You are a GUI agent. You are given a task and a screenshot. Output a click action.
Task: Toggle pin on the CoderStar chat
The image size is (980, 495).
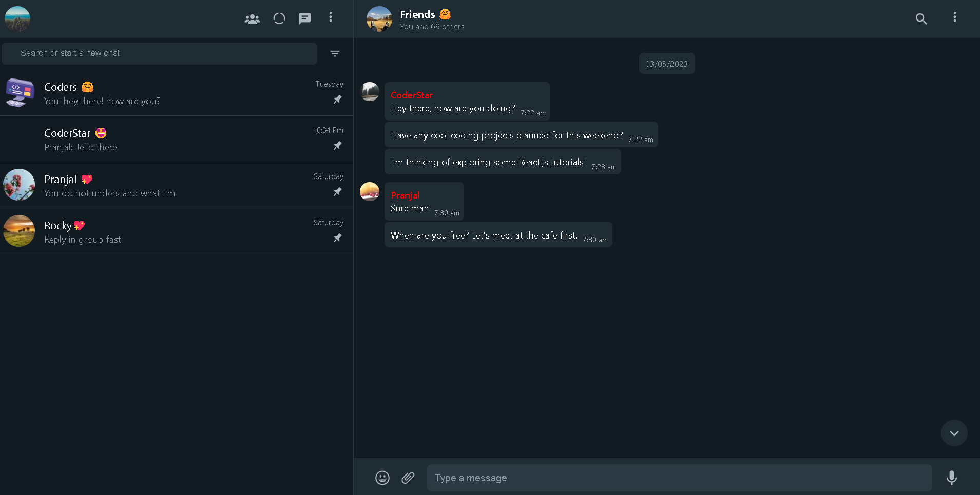[x=337, y=146]
